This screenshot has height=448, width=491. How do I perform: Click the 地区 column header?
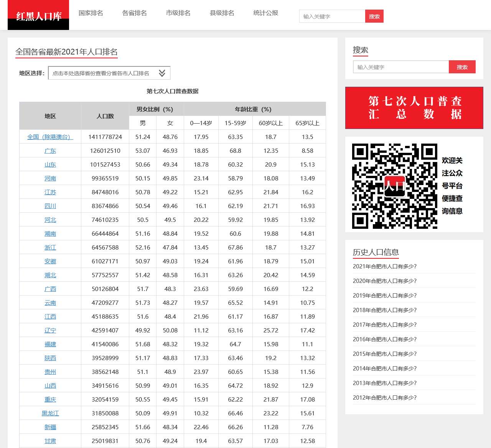50,116
